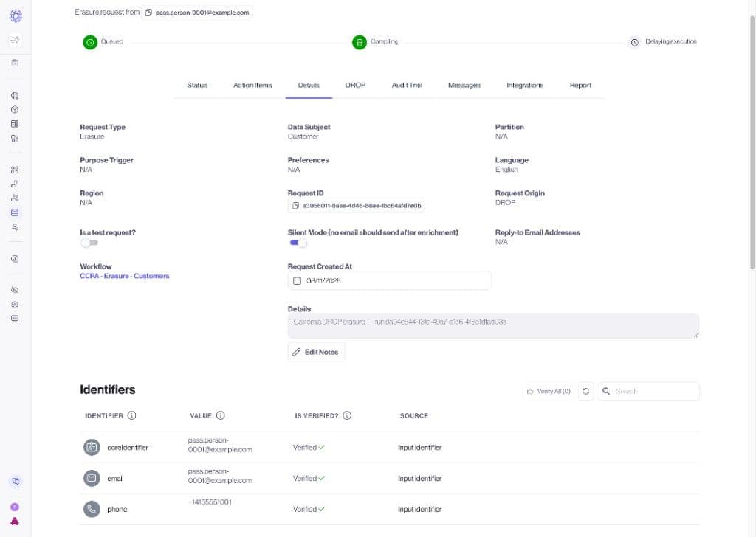Open the Messages tab
The height and width of the screenshot is (537, 756).
point(464,86)
